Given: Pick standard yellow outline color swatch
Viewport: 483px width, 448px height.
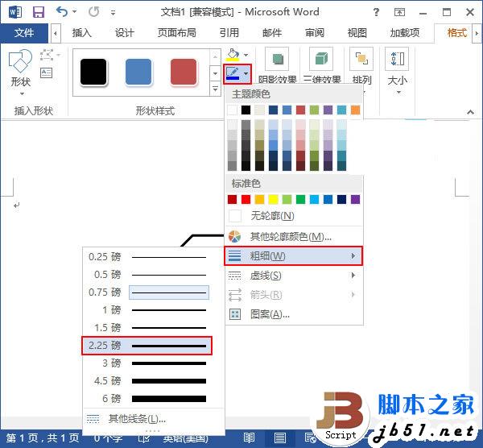Looking at the screenshot, I should [x=273, y=200].
